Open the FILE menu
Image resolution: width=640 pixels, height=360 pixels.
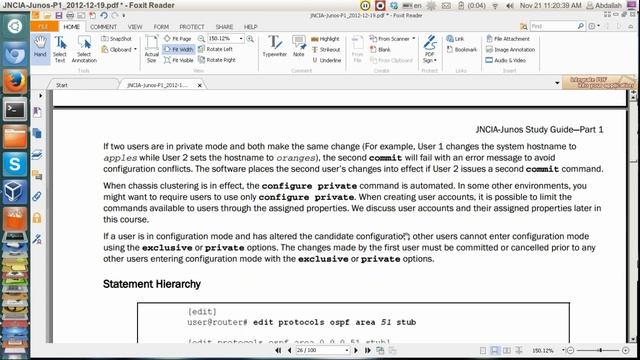click(x=43, y=27)
